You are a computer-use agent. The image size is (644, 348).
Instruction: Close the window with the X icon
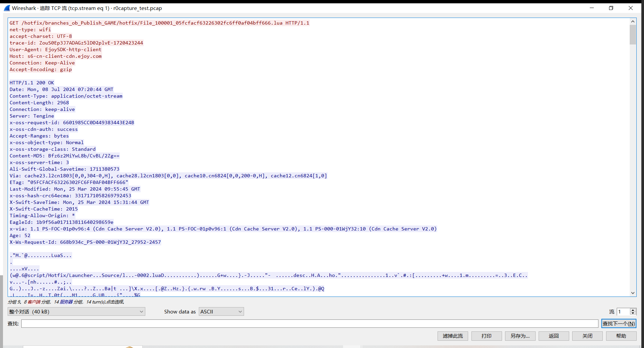click(x=630, y=8)
